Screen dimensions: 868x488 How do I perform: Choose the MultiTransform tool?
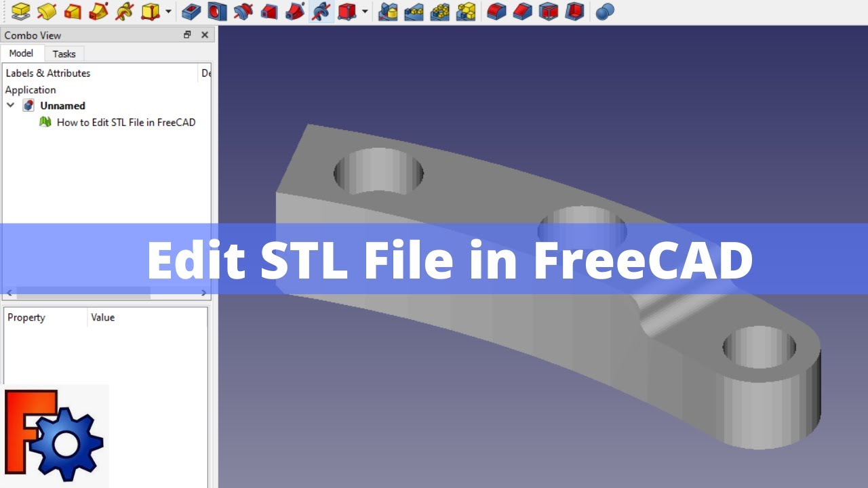click(x=465, y=12)
